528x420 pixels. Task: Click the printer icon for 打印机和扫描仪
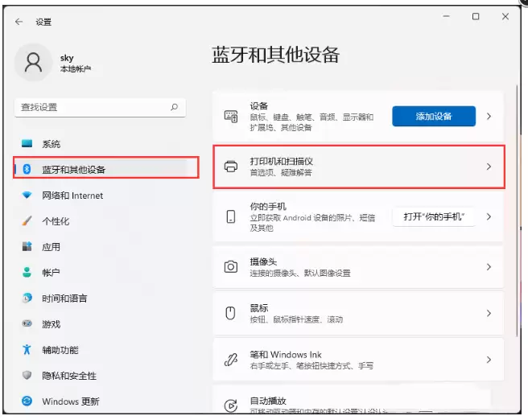[x=231, y=167]
